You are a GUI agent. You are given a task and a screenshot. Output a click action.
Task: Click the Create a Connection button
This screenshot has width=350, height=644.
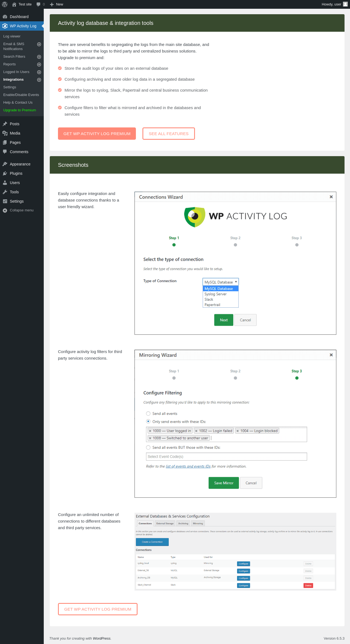coord(152,542)
